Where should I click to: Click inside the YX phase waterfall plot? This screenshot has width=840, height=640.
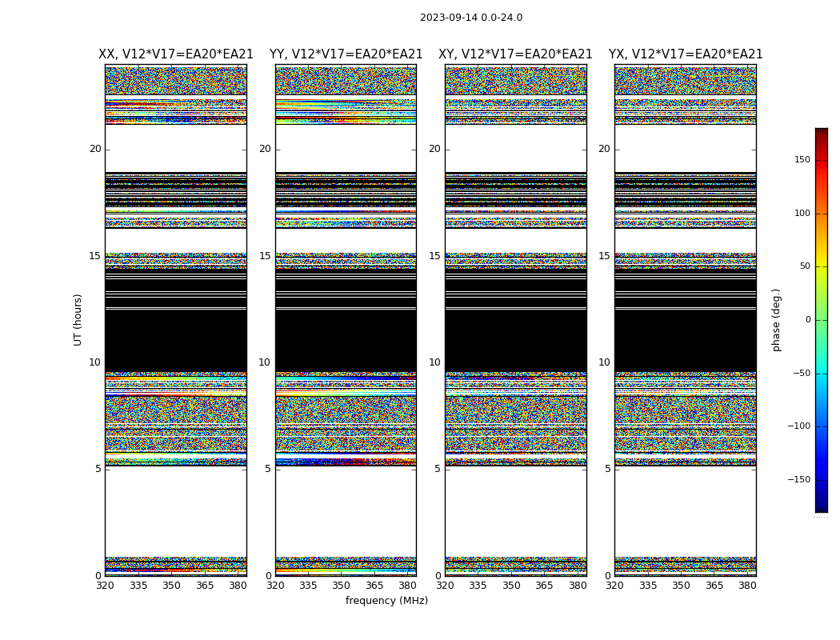tap(686, 320)
